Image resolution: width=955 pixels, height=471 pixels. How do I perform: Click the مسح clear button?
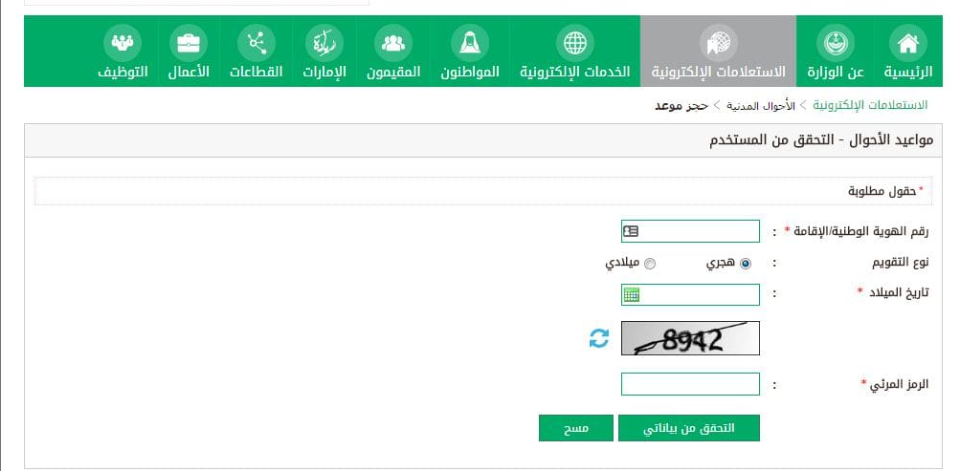[576, 428]
